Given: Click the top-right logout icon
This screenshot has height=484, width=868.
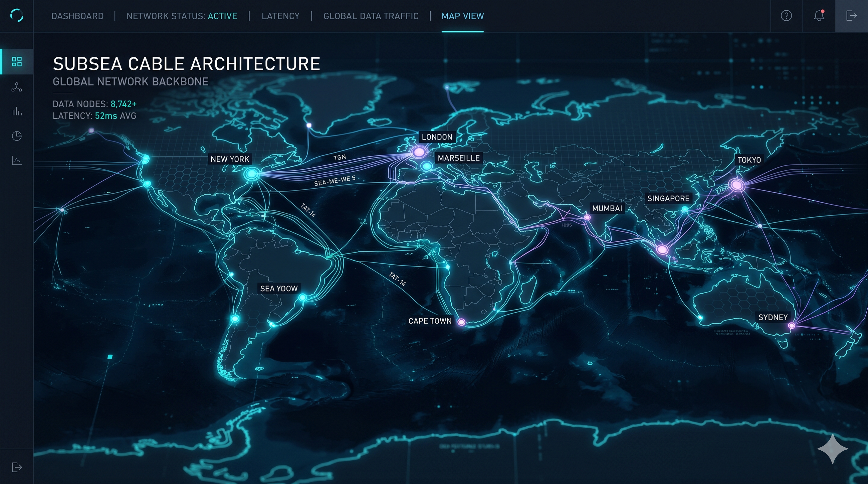Looking at the screenshot, I should (851, 15).
